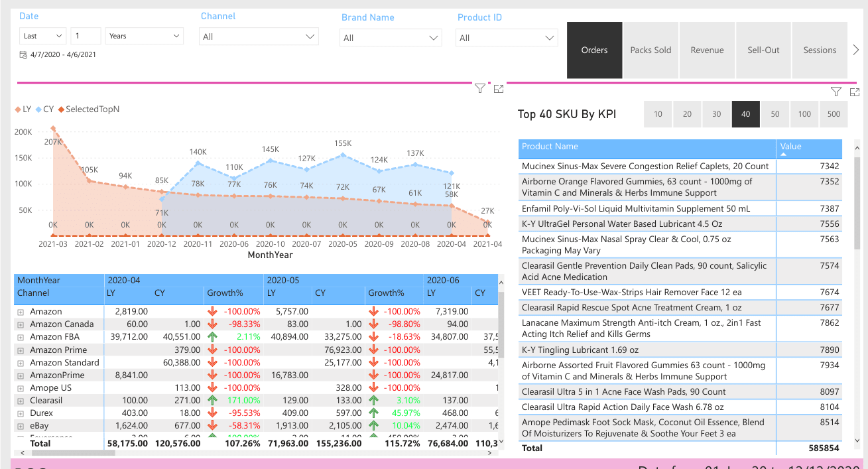Click the 207K data point on chart
The height and width of the screenshot is (469, 868).
click(53, 128)
